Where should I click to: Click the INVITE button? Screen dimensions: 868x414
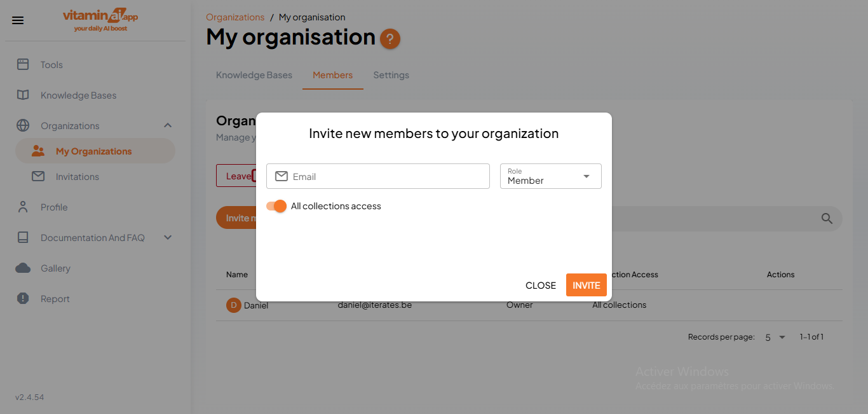(586, 285)
